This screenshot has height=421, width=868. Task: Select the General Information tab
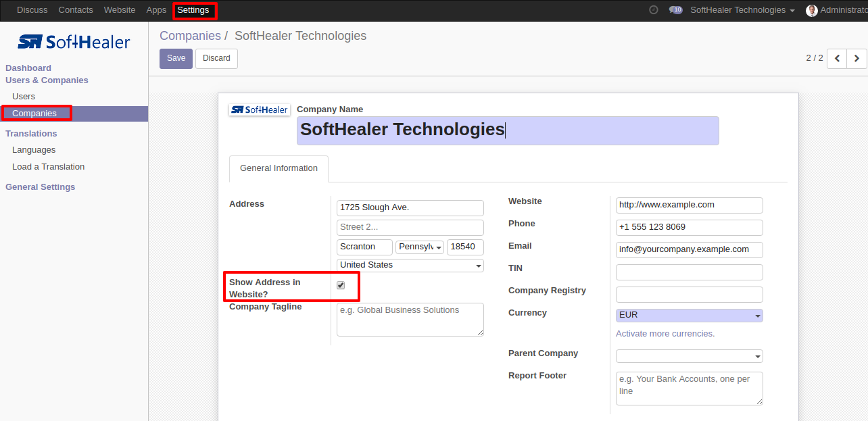(x=279, y=168)
